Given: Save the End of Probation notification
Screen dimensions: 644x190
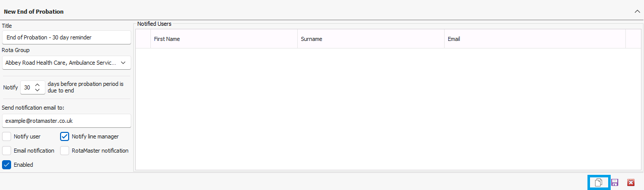Looking at the screenshot, I should 615,182.
